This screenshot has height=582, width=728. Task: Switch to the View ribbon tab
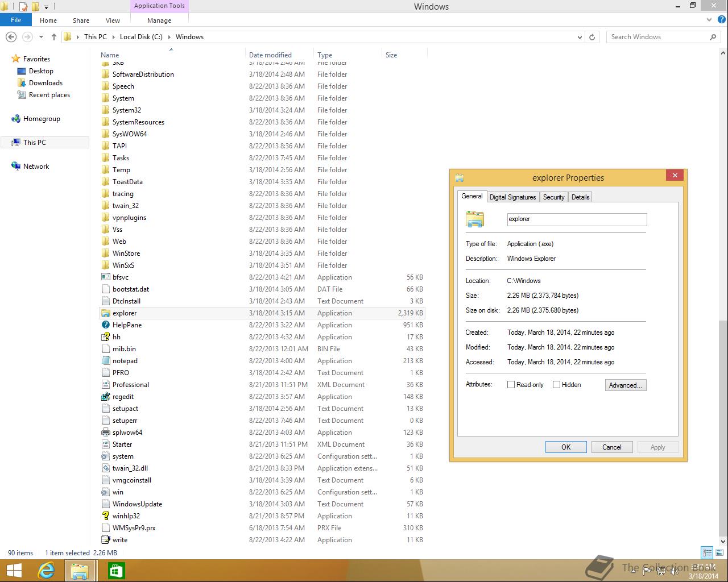[113, 20]
